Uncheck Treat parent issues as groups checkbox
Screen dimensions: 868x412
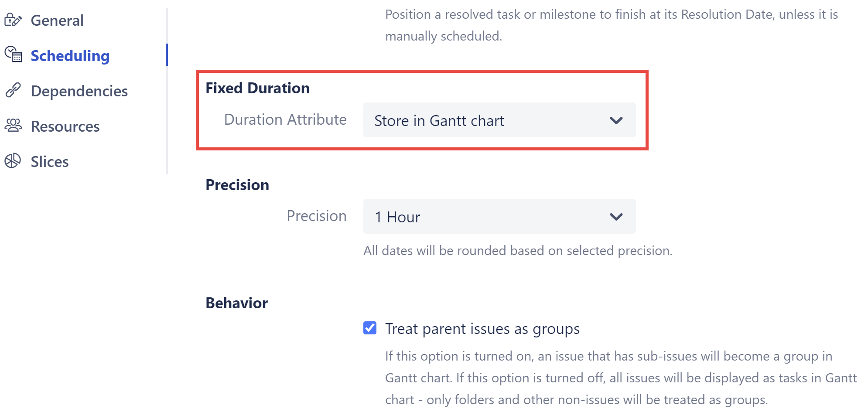(x=370, y=328)
